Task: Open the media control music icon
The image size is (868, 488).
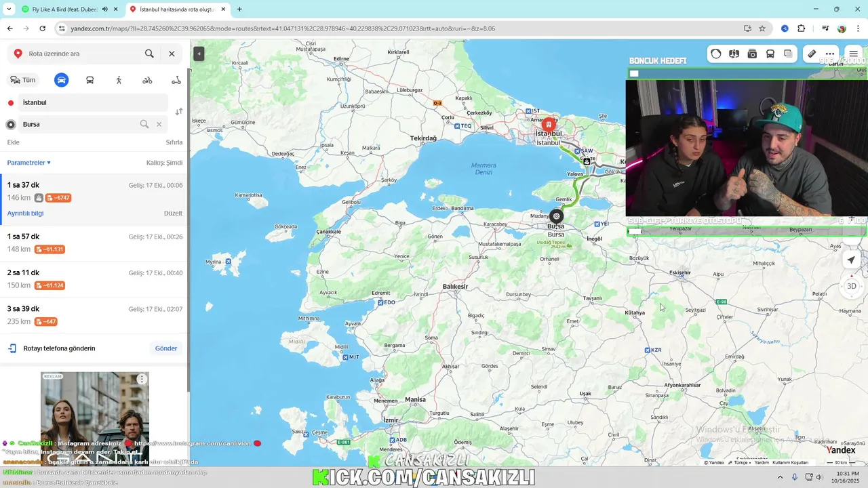Action: click(x=825, y=28)
